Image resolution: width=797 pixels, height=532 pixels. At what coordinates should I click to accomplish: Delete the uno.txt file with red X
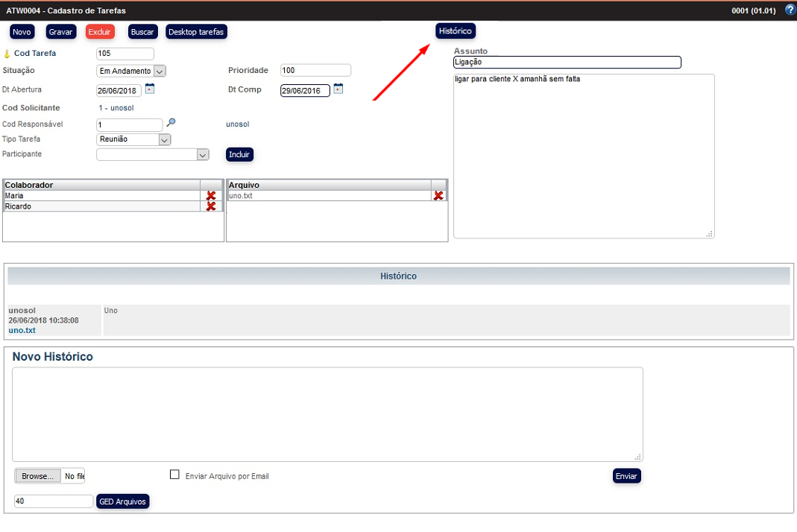click(x=438, y=196)
